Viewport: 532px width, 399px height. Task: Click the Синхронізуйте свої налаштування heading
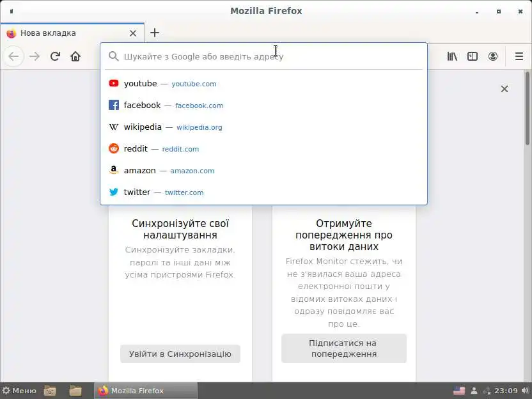180,229
